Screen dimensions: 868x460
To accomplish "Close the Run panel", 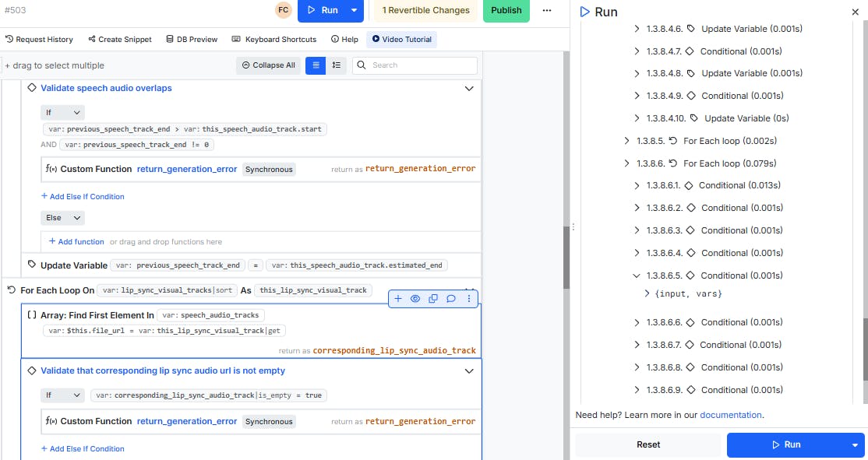I will pyautogui.click(x=856, y=12).
